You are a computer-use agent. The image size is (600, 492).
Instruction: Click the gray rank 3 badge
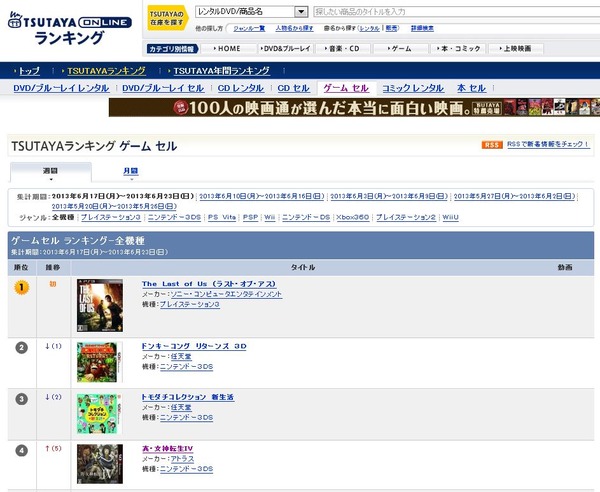[21, 399]
